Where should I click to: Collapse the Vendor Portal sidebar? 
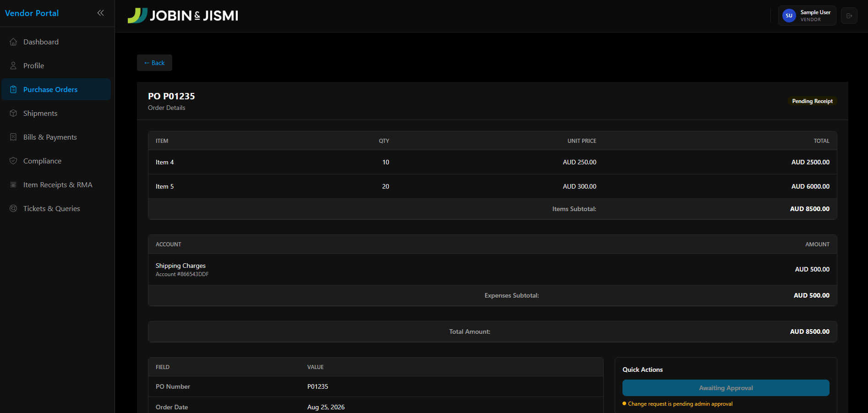101,13
